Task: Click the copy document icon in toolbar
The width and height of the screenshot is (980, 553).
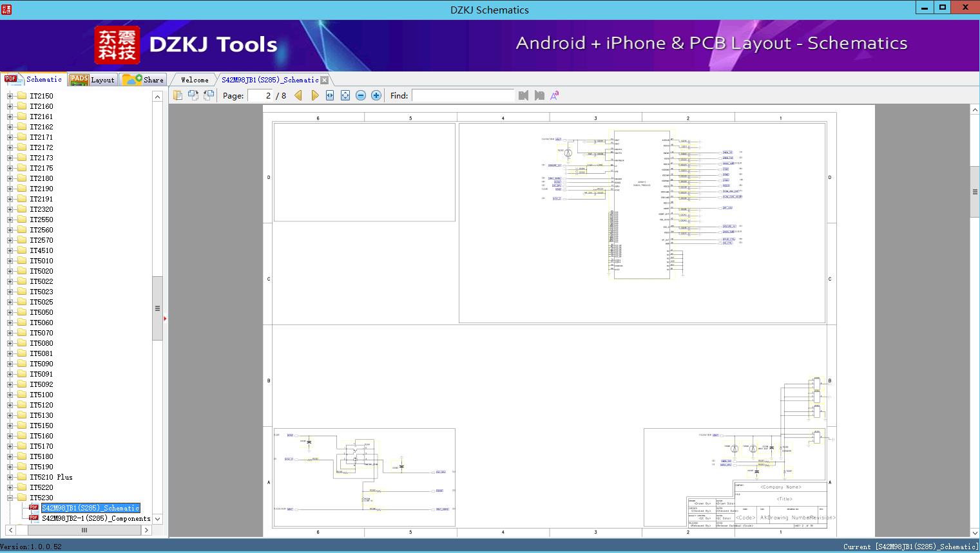Action: coord(178,95)
